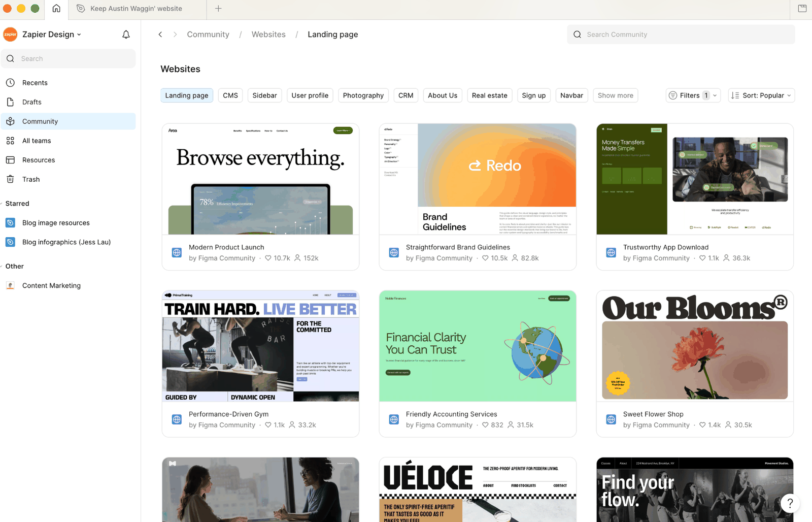Open the Filters dropdown

pos(693,95)
